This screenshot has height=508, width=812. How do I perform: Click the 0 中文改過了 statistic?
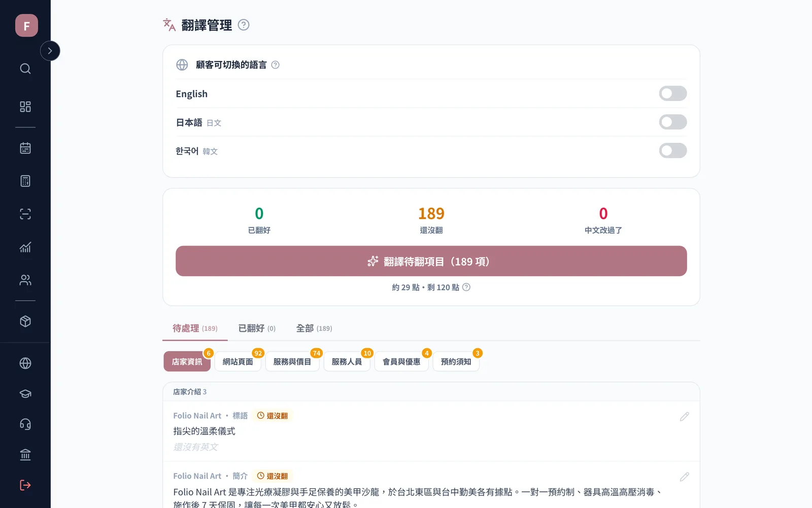pyautogui.click(x=603, y=219)
